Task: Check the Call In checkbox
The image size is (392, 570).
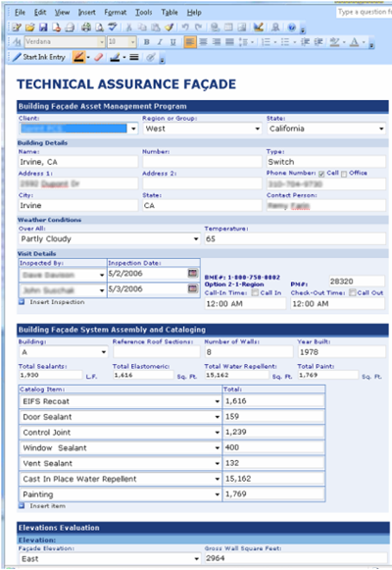Action: (255, 292)
